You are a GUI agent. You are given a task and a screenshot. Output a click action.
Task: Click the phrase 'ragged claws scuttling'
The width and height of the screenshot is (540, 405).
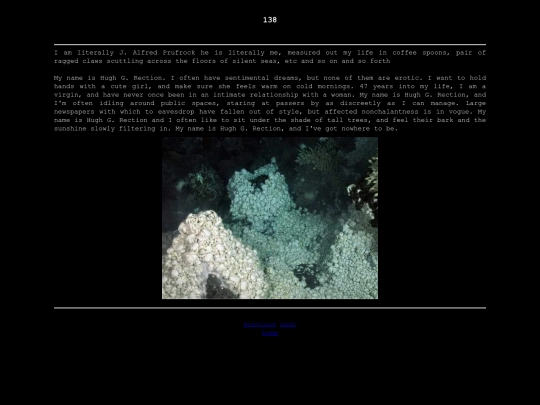98,61
